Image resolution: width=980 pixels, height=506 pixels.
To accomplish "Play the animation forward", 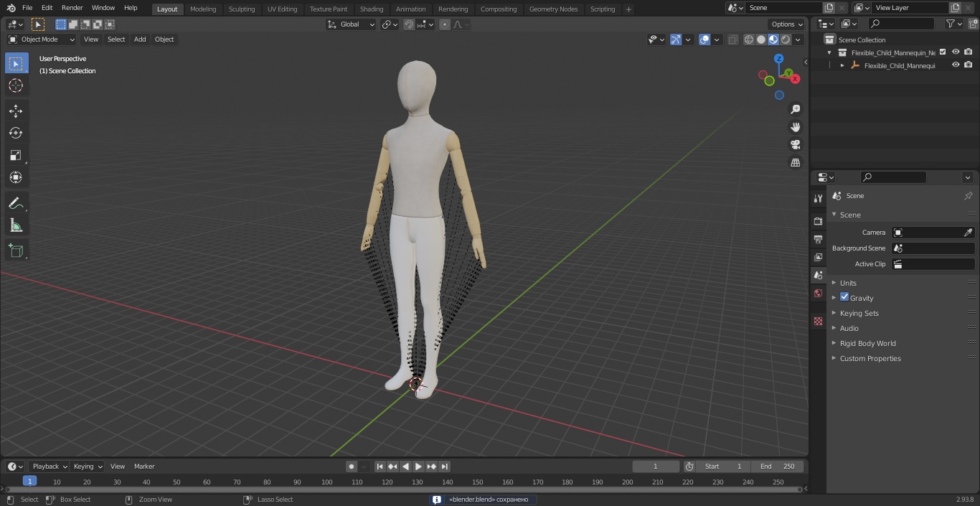I will tap(418, 467).
